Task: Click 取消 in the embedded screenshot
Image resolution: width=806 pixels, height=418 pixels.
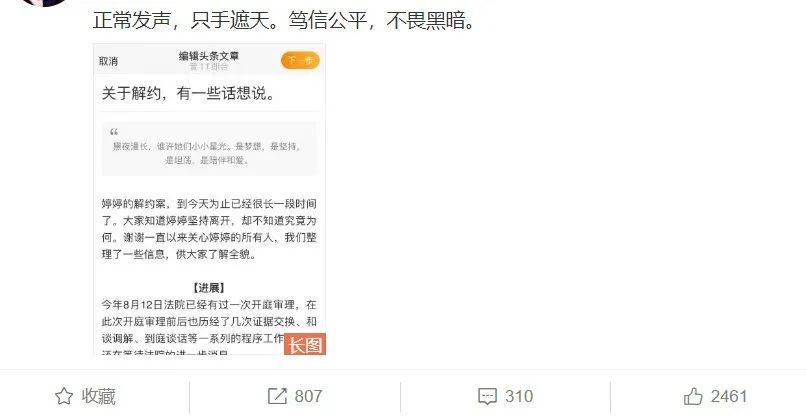Action: point(108,61)
